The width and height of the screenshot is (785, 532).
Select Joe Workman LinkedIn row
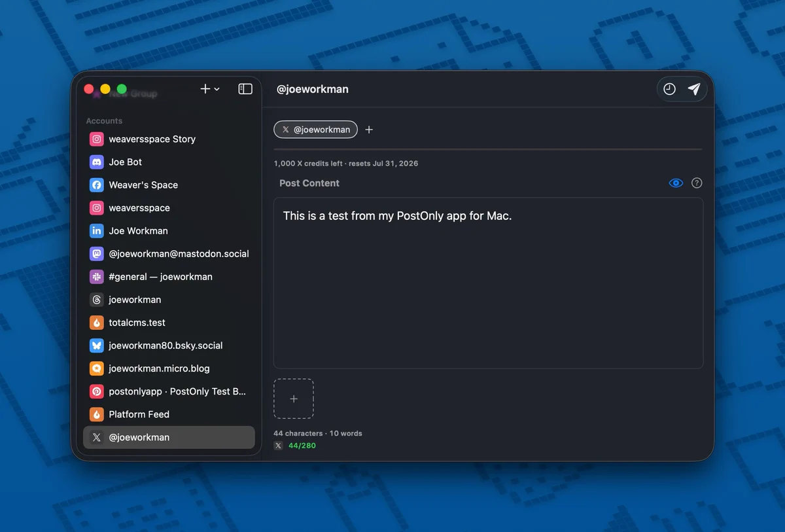(x=169, y=231)
